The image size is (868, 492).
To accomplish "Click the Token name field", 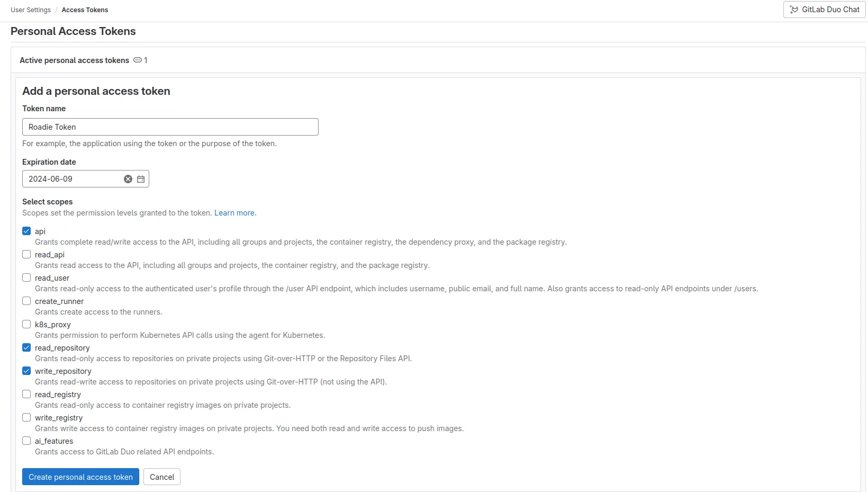I will click(x=170, y=127).
